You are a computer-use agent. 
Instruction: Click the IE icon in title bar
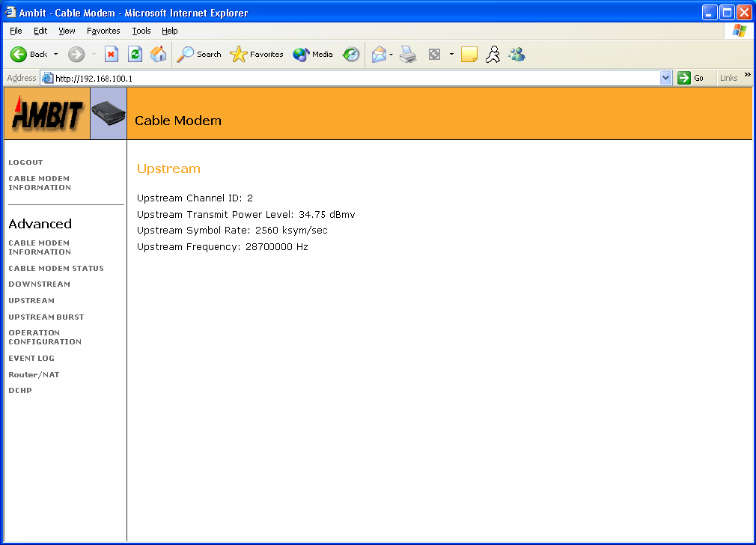point(10,12)
